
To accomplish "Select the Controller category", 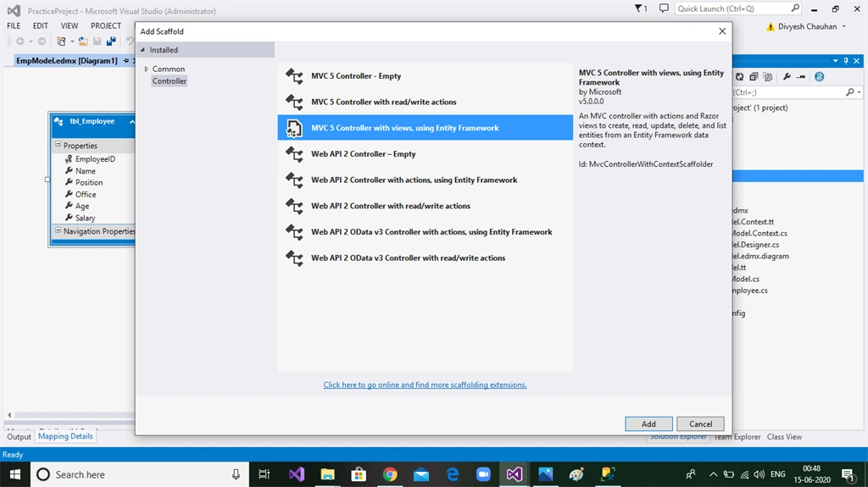I will click(170, 80).
